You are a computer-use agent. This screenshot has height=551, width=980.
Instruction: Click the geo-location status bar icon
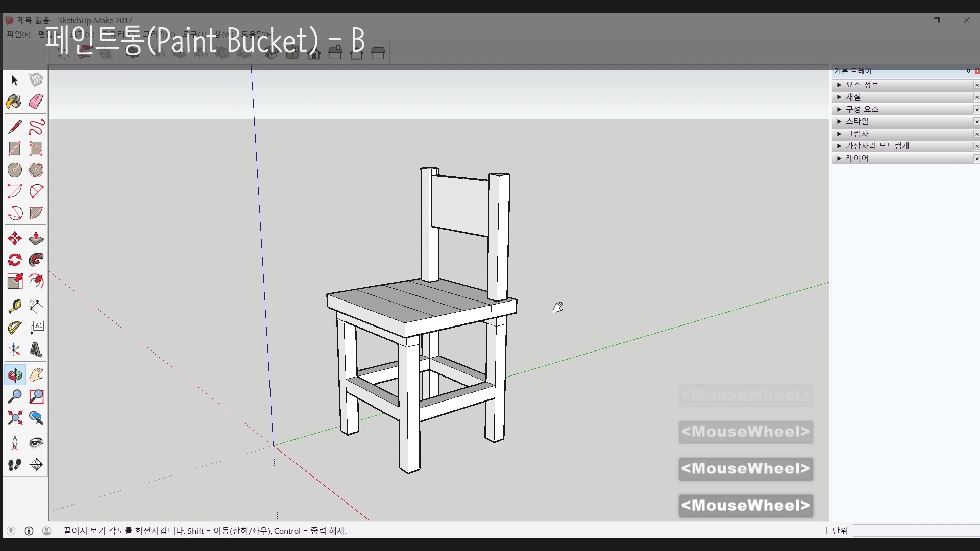(x=11, y=531)
